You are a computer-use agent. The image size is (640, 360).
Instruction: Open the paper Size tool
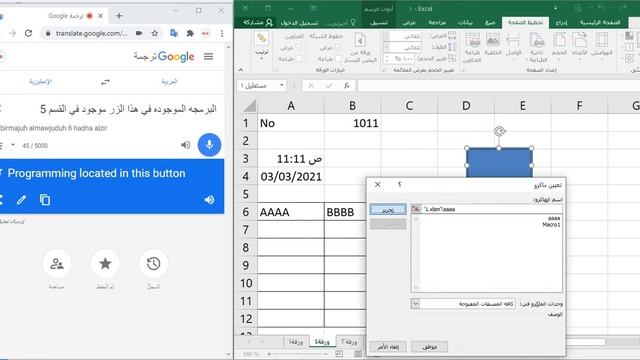click(559, 46)
